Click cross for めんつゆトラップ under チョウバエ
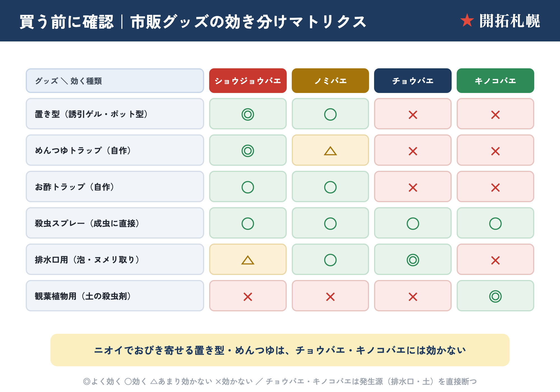Viewport: 560px width, 392px height. point(413,151)
